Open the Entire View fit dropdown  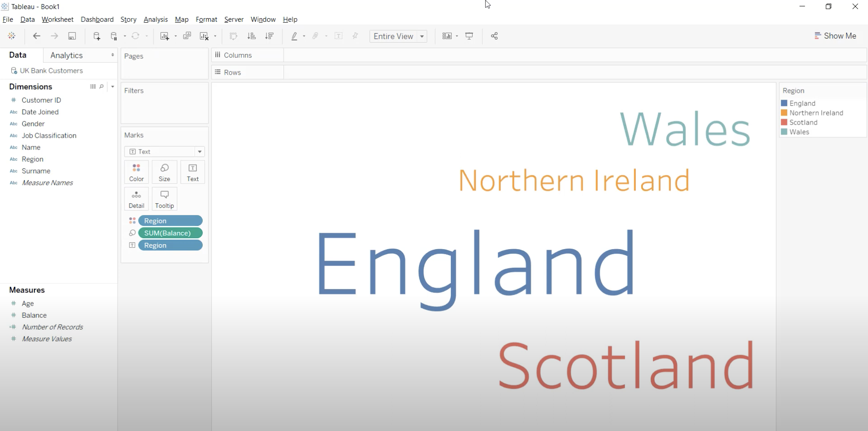422,36
